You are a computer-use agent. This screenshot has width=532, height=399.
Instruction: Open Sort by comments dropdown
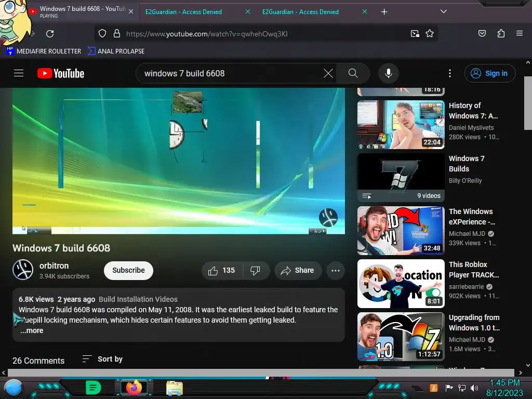[102, 359]
